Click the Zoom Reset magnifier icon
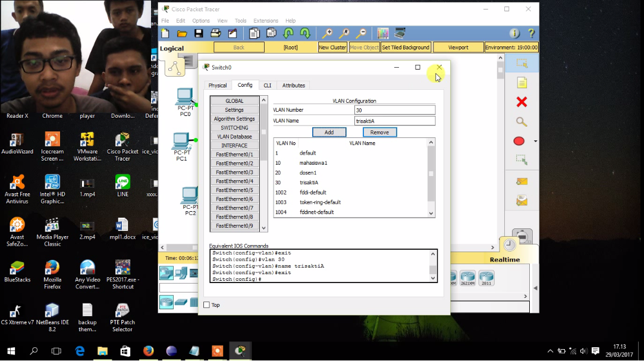Image resolution: width=644 pixels, height=361 pixels. pyautogui.click(x=344, y=33)
